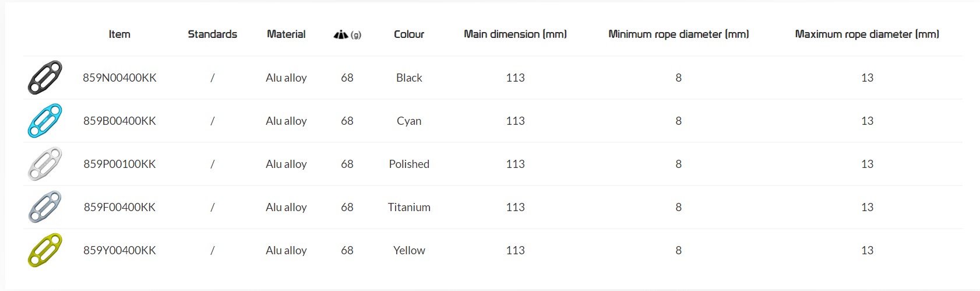Click the Colour column header
This screenshot has height=291, width=980.
click(409, 34)
